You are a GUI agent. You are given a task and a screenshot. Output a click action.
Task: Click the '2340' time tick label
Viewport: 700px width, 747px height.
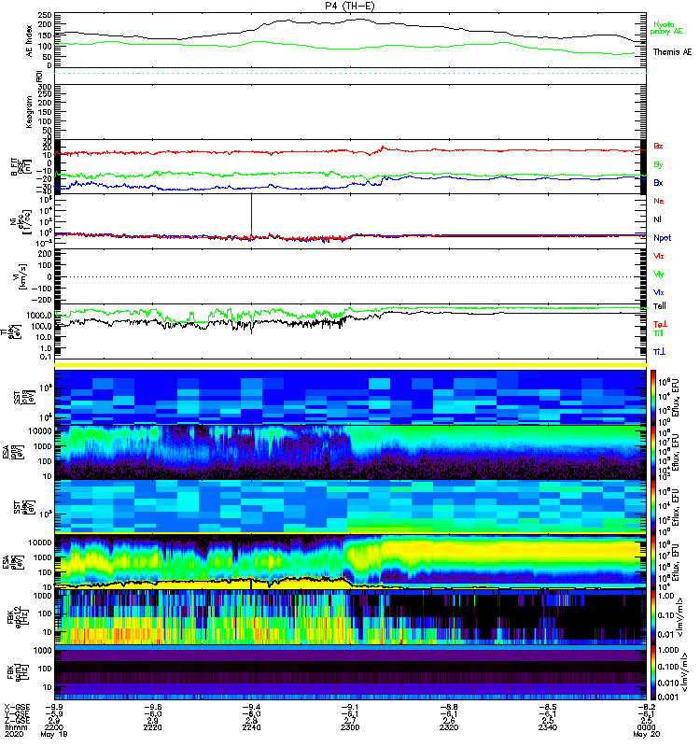point(548,727)
